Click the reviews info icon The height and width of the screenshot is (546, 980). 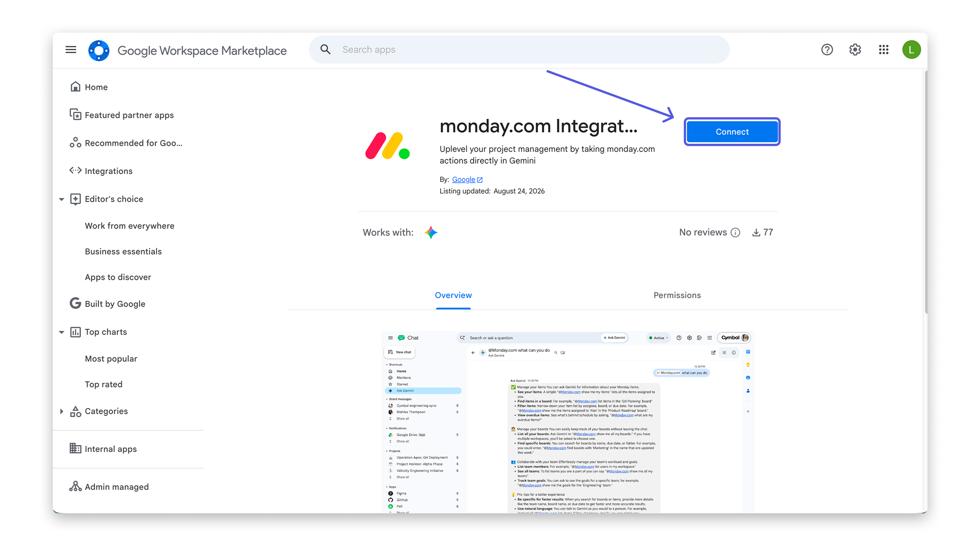tap(735, 232)
